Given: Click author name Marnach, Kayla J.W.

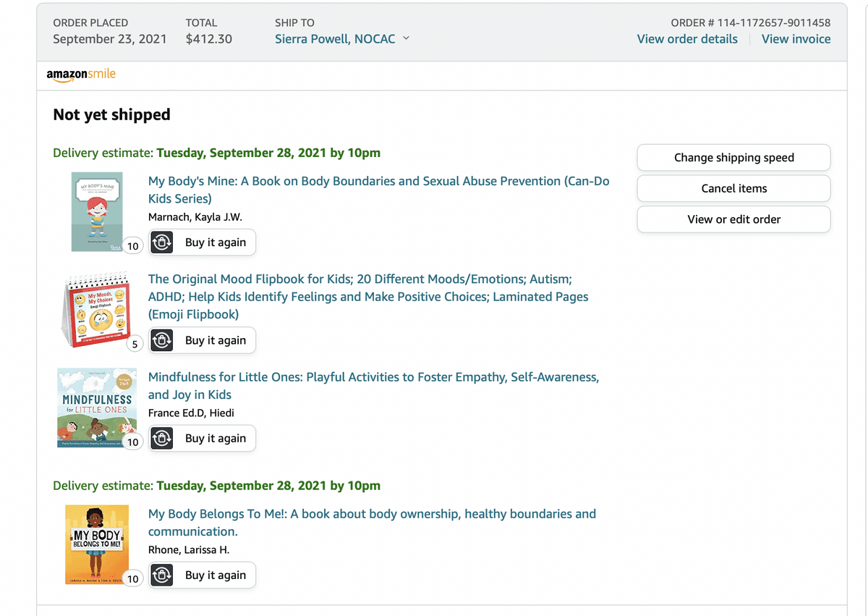Looking at the screenshot, I should click(x=195, y=217).
